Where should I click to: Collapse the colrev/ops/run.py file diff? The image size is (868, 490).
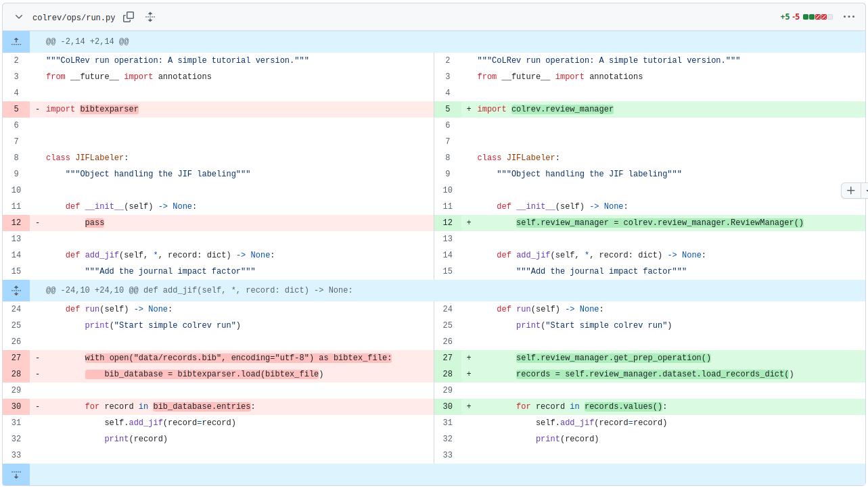point(19,17)
